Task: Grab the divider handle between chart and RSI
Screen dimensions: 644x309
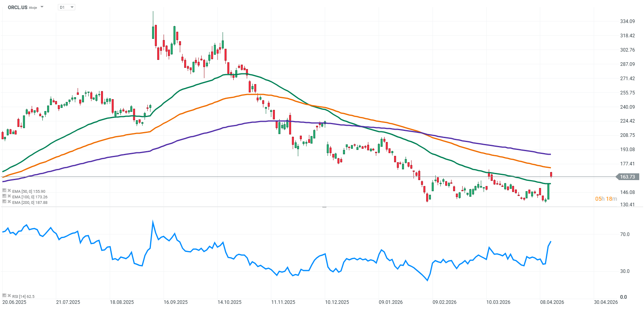Action: tap(324, 207)
